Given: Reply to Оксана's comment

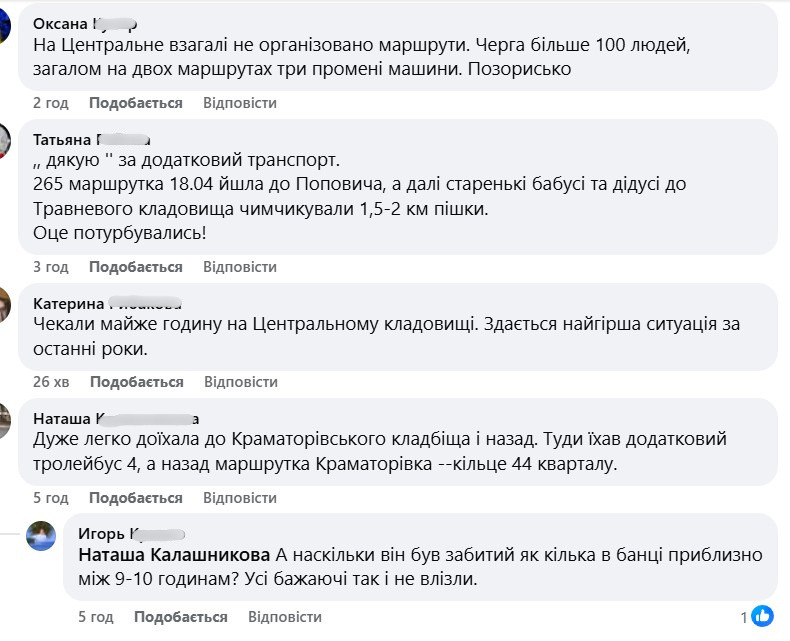Looking at the screenshot, I should click(240, 103).
